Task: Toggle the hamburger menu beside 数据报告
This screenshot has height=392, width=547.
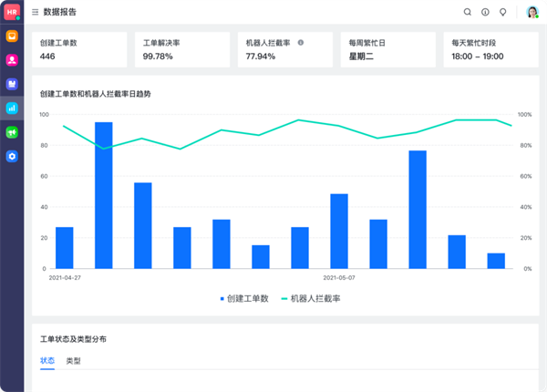Action: pos(36,13)
